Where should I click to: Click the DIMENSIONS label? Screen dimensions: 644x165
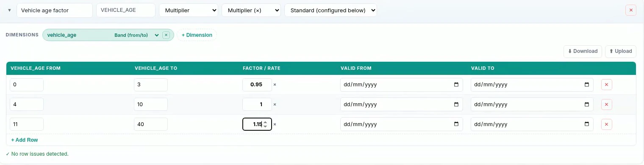tap(22, 35)
